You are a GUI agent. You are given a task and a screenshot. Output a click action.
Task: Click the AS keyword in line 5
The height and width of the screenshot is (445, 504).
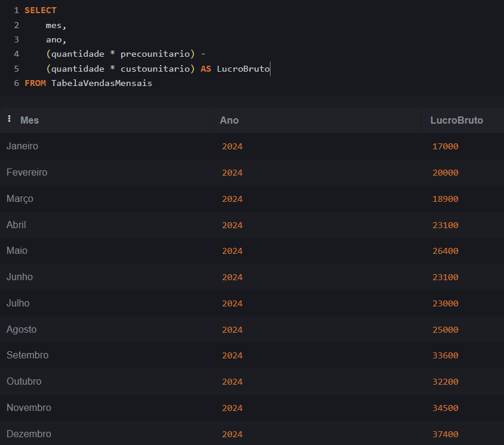tap(205, 69)
